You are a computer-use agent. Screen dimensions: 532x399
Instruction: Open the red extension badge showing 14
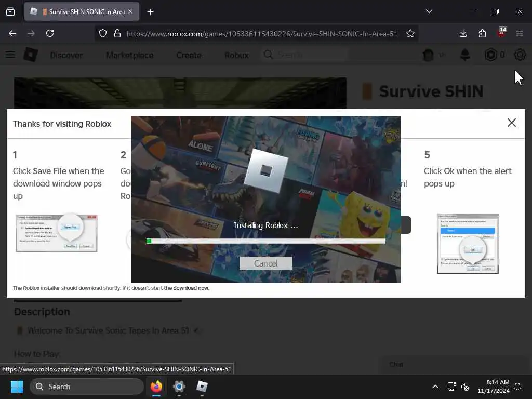[x=501, y=33]
